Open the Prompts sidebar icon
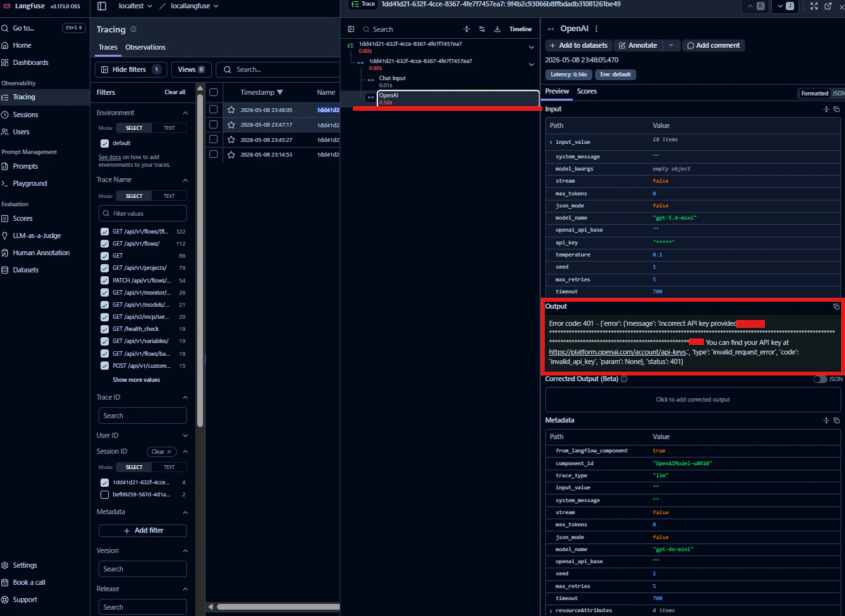The image size is (845, 616). (5, 166)
